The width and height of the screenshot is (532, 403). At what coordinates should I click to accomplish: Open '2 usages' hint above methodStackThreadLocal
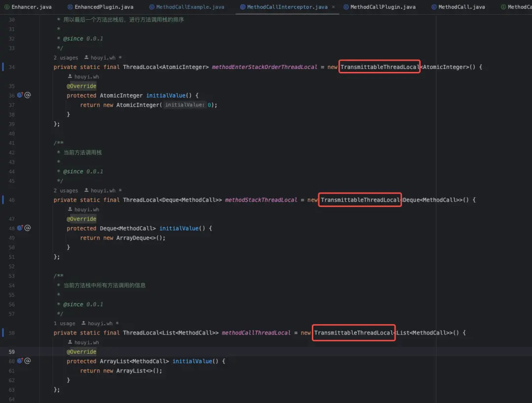(66, 191)
